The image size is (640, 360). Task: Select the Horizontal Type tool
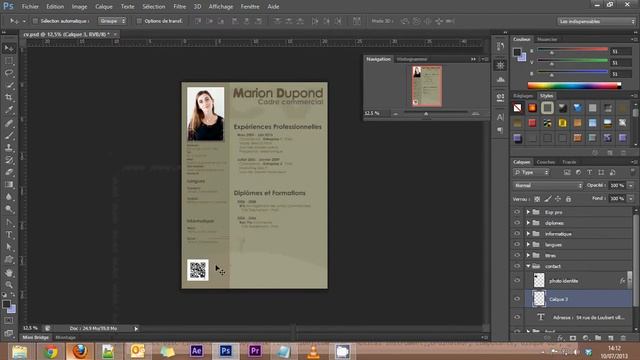(x=9, y=235)
